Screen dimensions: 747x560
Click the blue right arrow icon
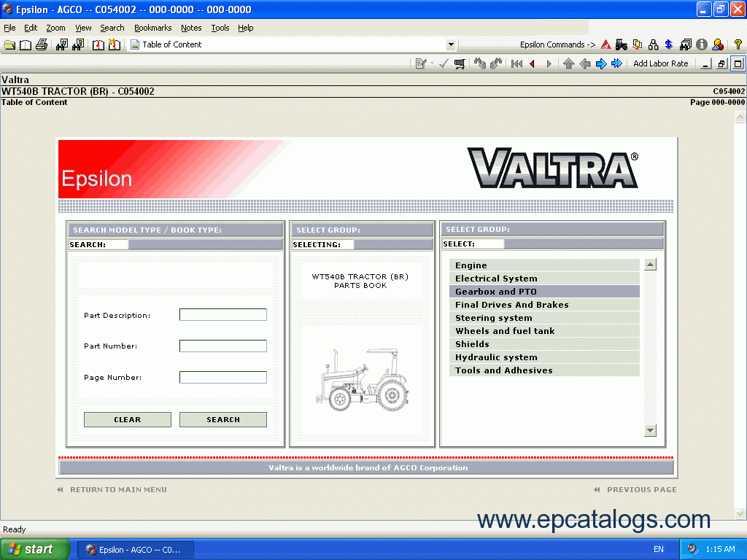coord(601,63)
